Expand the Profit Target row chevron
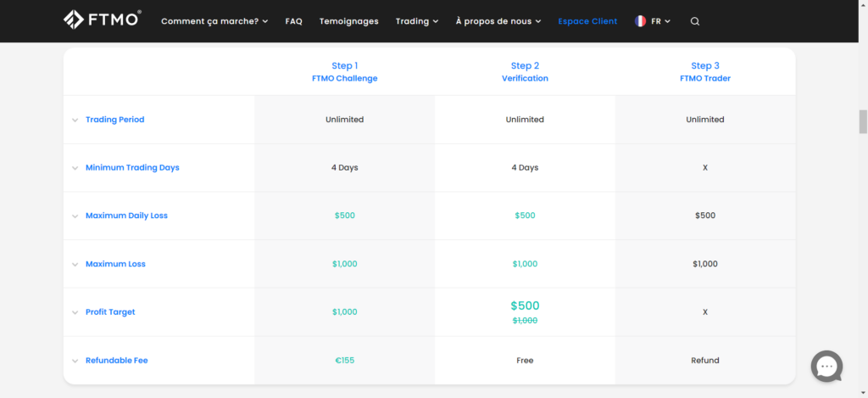This screenshot has height=398, width=868. pos(75,312)
